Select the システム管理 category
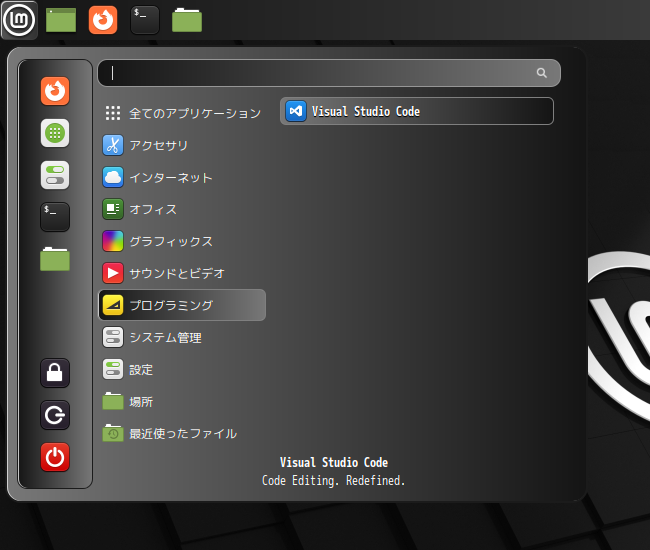 pyautogui.click(x=182, y=337)
